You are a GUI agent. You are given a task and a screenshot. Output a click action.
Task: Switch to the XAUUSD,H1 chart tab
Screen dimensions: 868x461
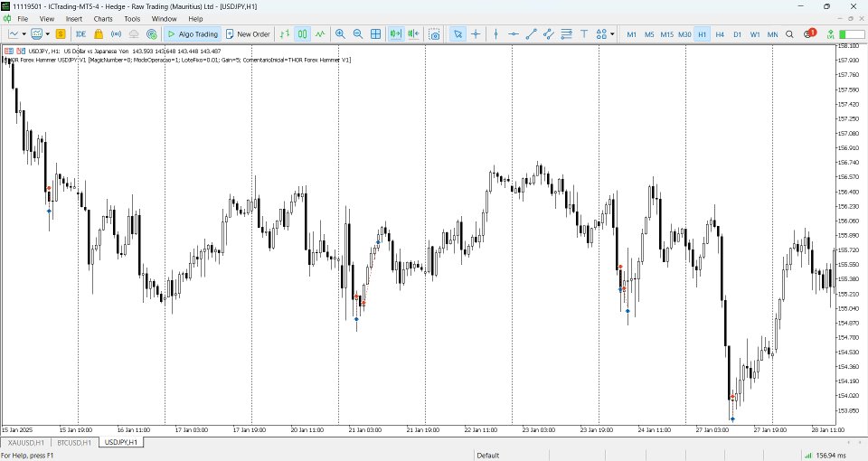(x=26, y=443)
